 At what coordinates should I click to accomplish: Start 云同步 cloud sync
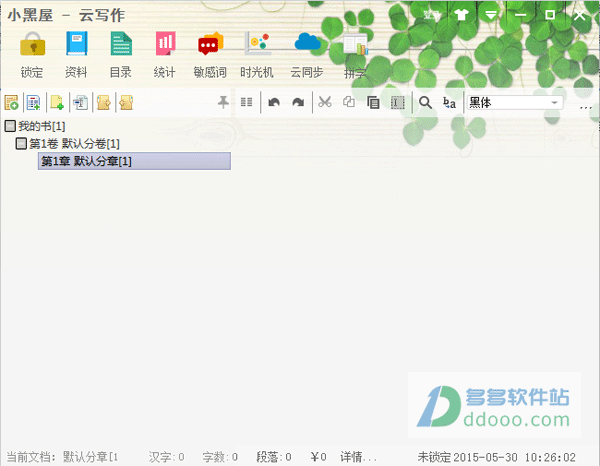tap(307, 42)
